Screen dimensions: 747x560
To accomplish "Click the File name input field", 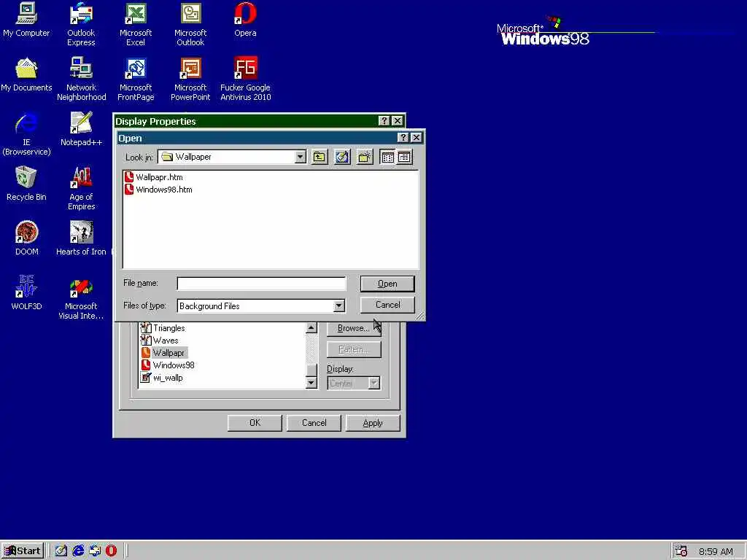I will click(x=261, y=284).
